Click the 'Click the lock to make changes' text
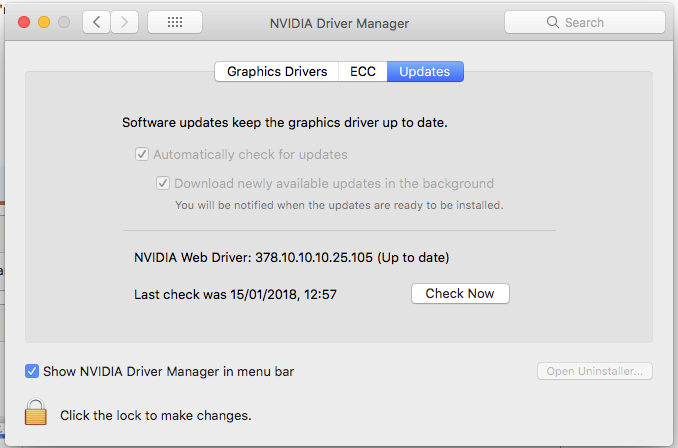This screenshot has height=448, width=678. click(156, 416)
